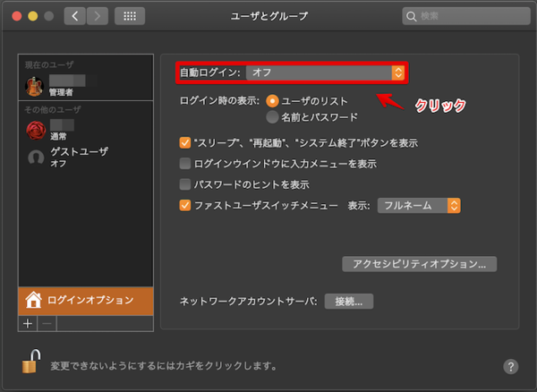Click the guitar avatar of the admin user
Screen dimensions: 537x392
point(34,86)
